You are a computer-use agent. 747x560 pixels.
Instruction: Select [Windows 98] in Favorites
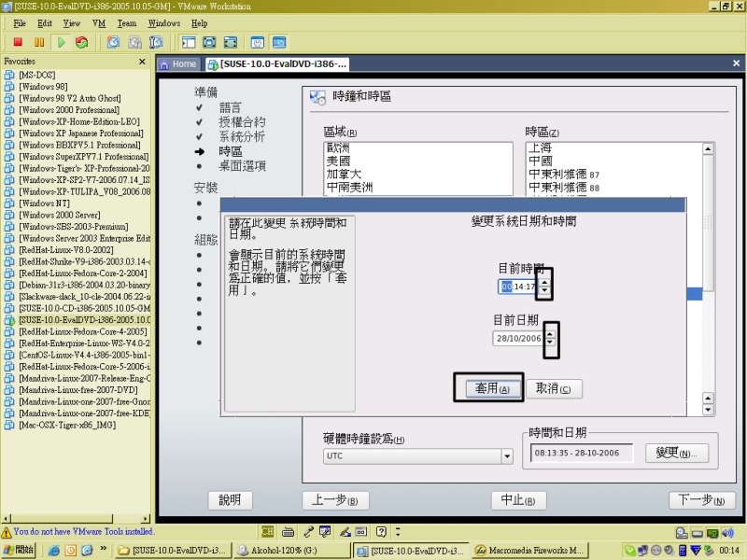click(43, 87)
